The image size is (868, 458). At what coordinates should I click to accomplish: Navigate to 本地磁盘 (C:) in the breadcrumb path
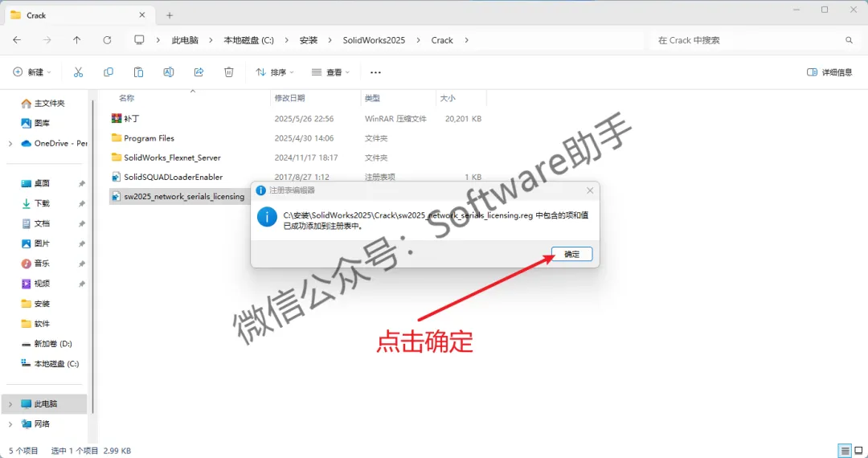click(x=248, y=40)
